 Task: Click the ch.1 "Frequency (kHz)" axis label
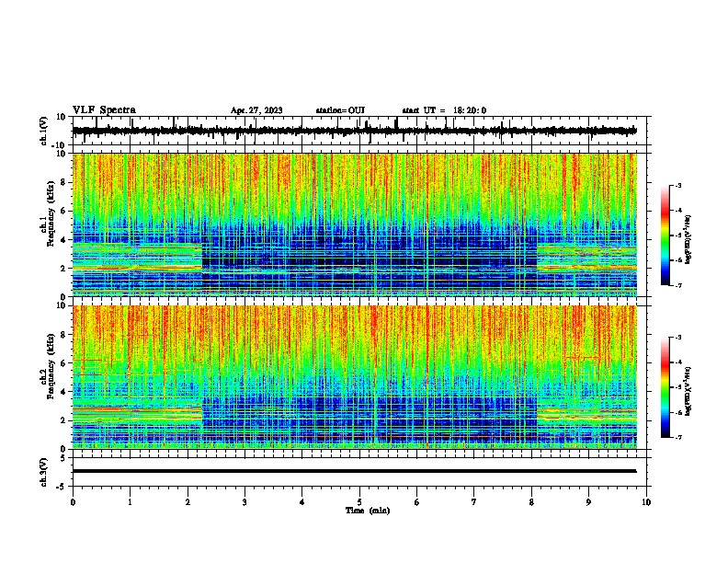point(51,214)
